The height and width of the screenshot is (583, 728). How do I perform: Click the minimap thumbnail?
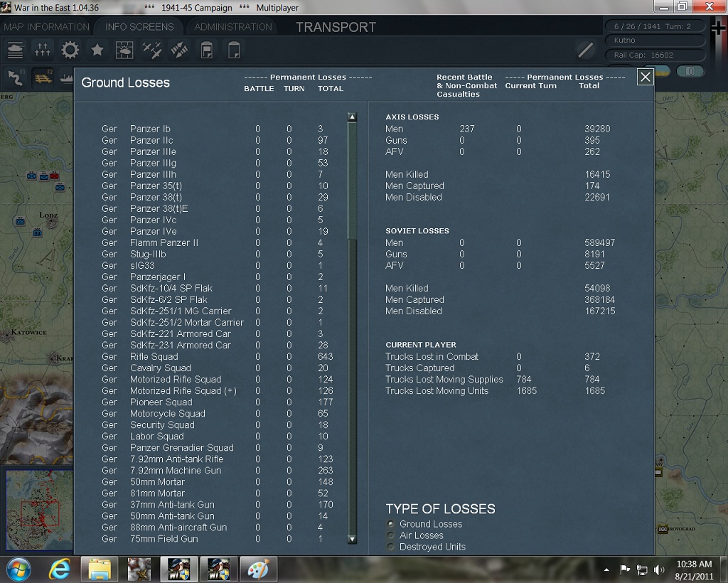40,510
